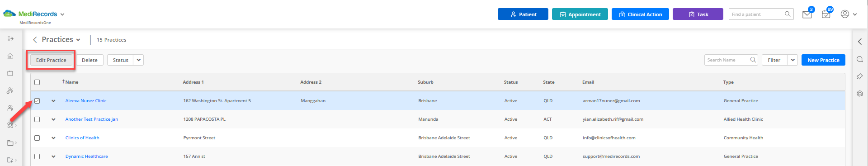
Task: Open the calendar icon in the sidebar
Action: pos(10,73)
